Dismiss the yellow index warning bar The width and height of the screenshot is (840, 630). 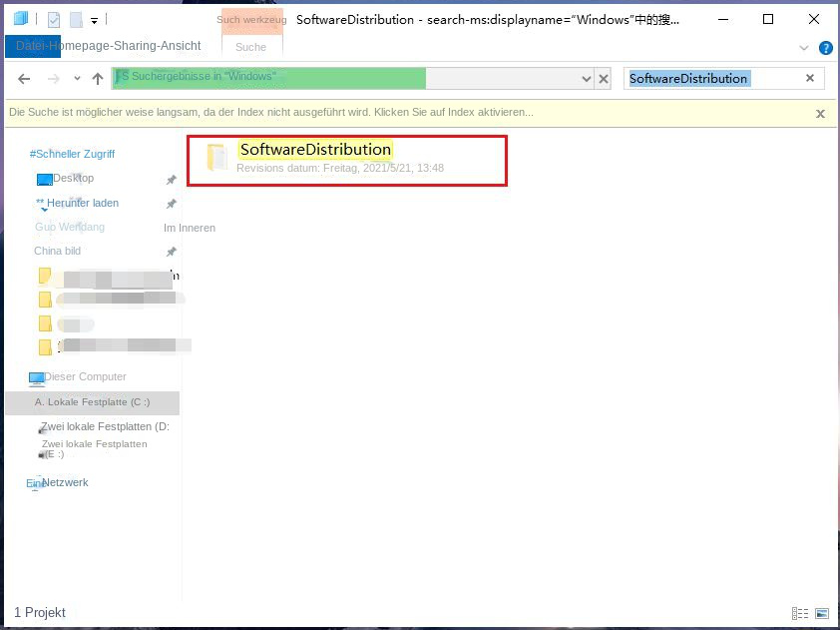(820, 114)
